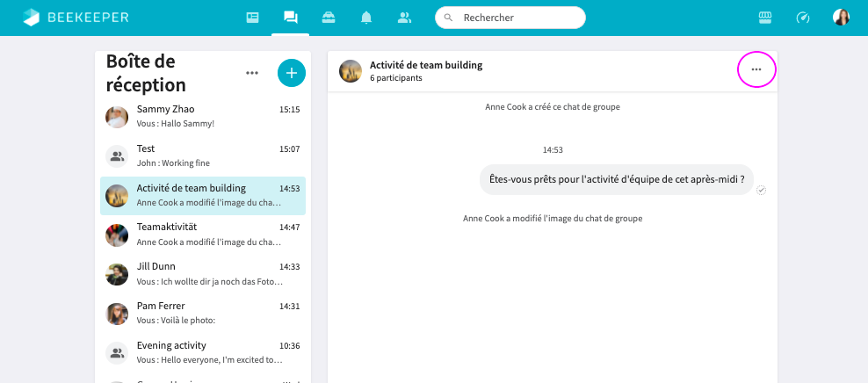Open the news feed streams icon

pyautogui.click(x=253, y=18)
